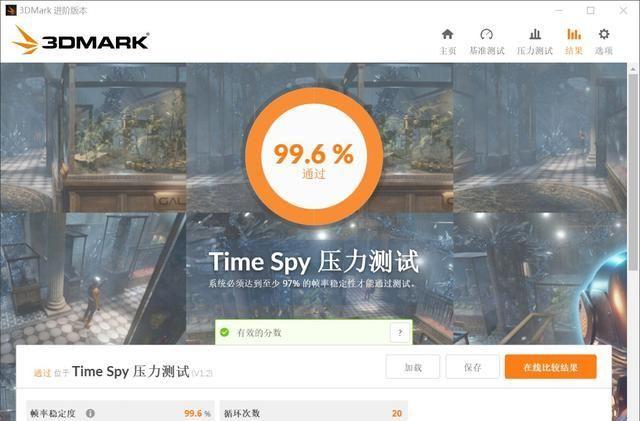
Task: Click the question mark help button
Action: 400,333
